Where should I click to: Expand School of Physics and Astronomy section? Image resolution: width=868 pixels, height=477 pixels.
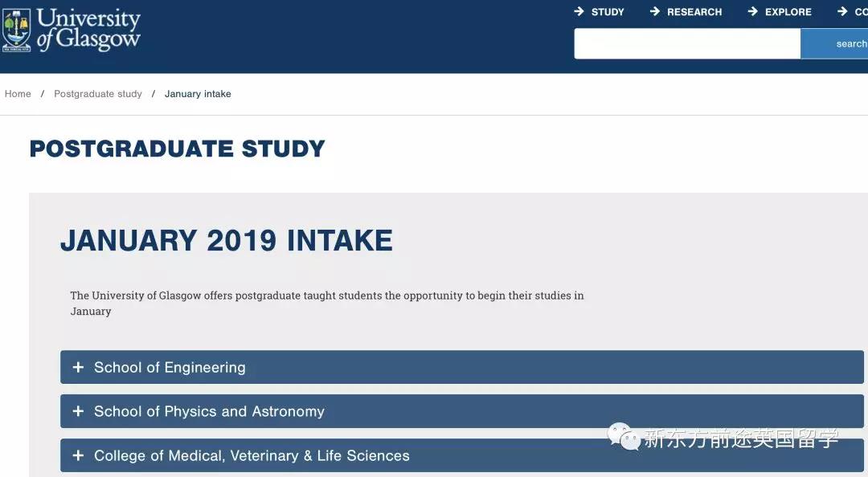coord(461,411)
